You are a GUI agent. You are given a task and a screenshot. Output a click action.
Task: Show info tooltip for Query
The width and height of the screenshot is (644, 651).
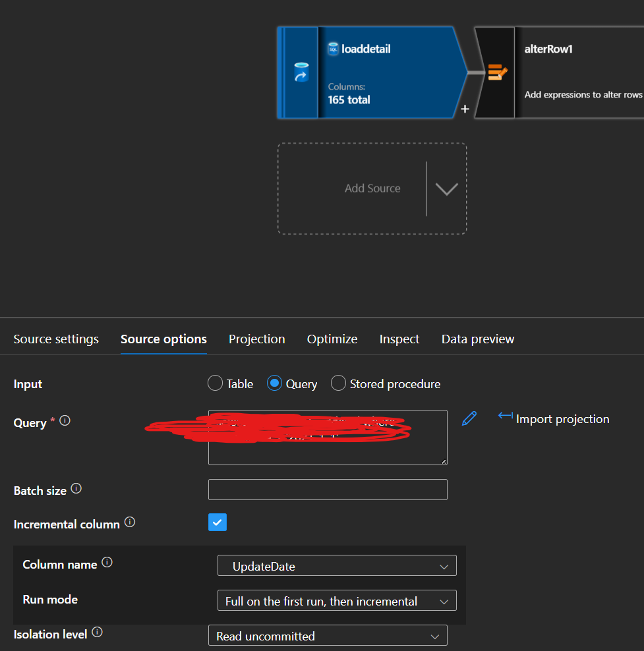[x=65, y=420]
